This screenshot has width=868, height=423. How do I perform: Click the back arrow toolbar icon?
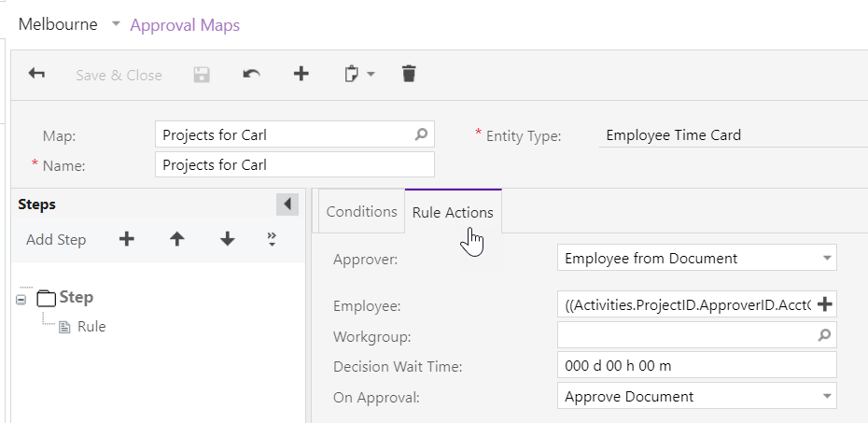[37, 75]
